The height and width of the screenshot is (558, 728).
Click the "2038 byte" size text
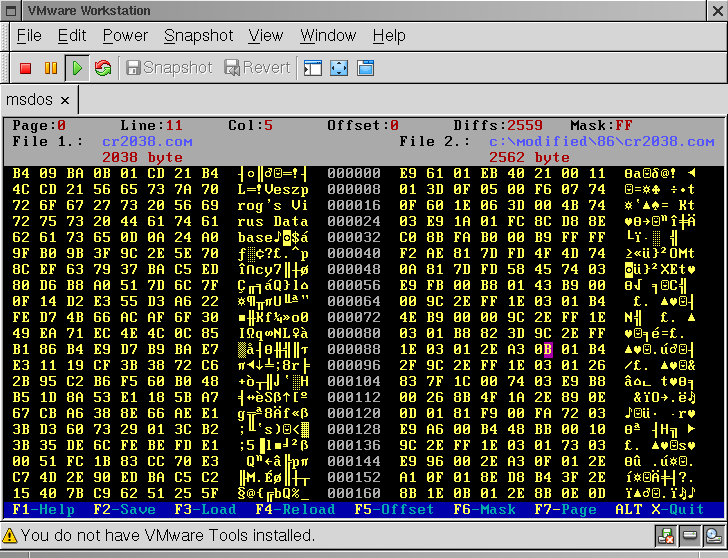point(142,157)
